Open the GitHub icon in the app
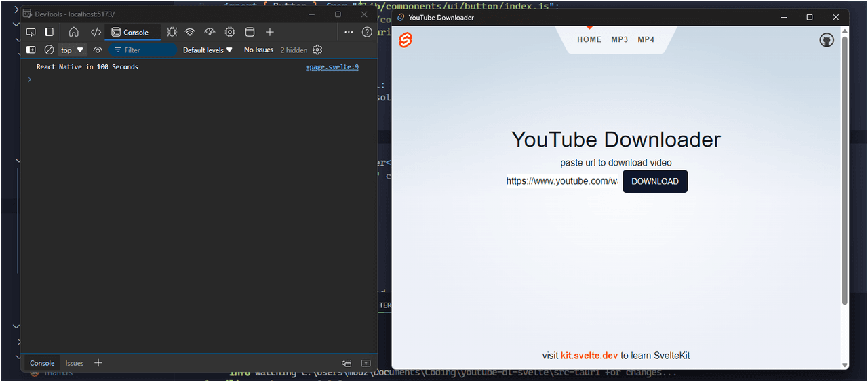This screenshot has height=382, width=868. tap(826, 40)
